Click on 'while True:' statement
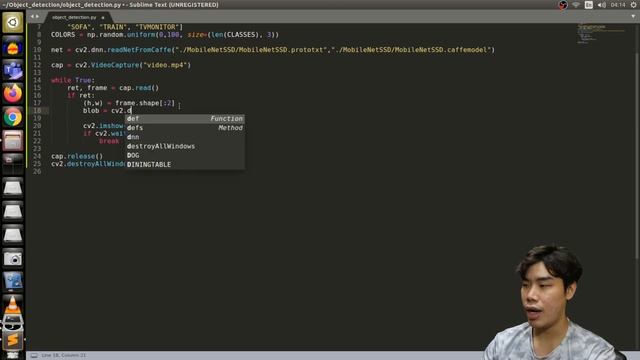 pos(73,80)
